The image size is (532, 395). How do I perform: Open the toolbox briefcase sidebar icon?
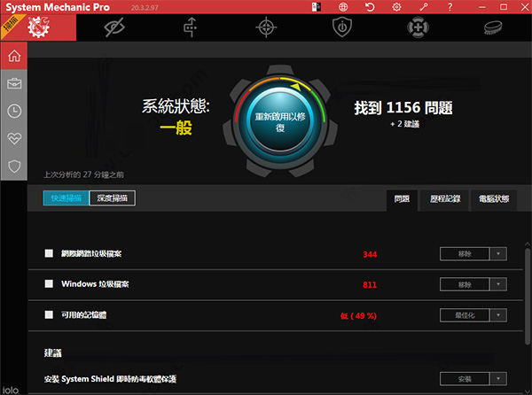[x=14, y=83]
